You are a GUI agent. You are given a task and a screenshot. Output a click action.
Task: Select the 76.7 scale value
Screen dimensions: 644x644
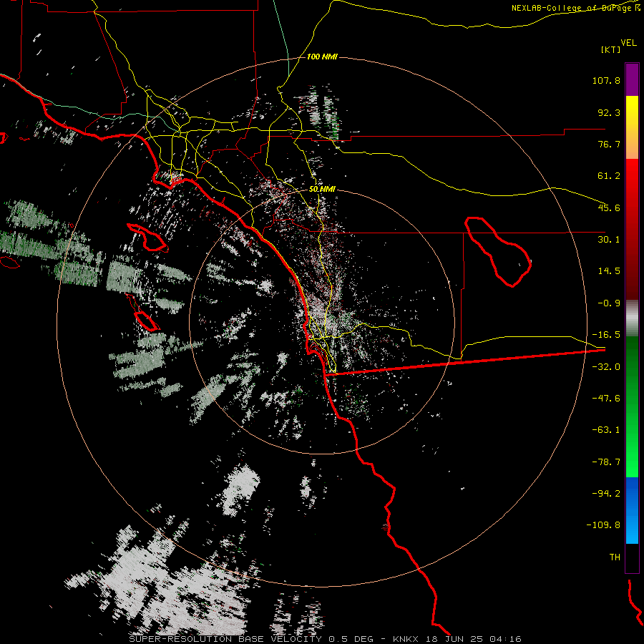pos(609,144)
